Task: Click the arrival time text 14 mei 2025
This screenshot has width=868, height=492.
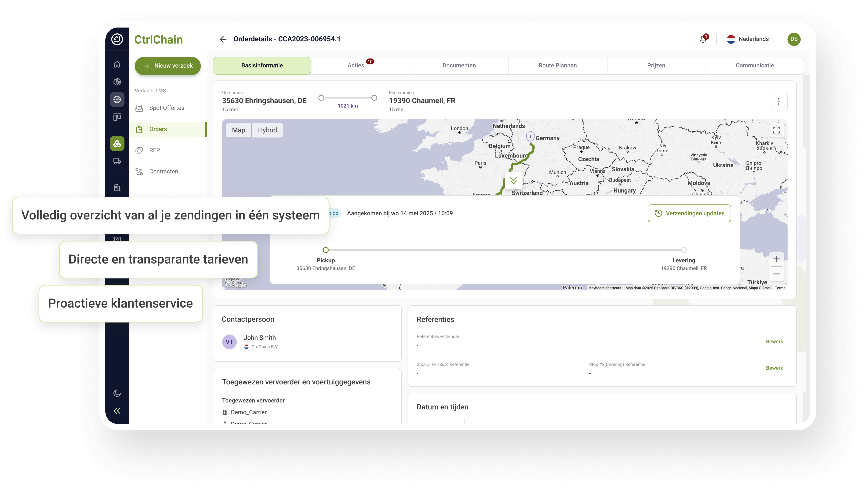Action: pyautogui.click(x=399, y=213)
